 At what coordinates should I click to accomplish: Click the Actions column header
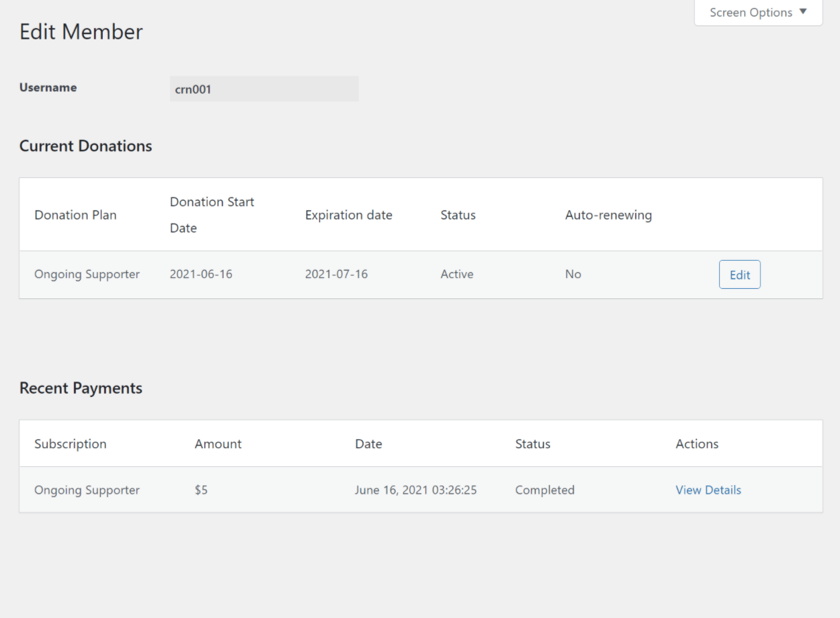pyautogui.click(x=697, y=444)
